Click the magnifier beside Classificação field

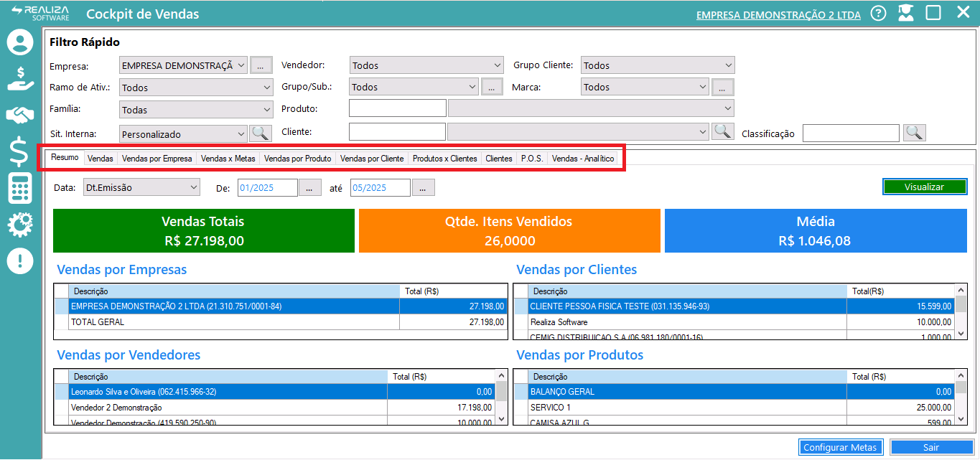tap(915, 133)
